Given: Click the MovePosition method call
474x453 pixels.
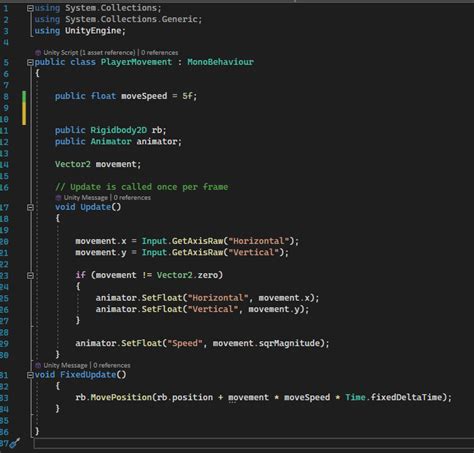Looking at the screenshot, I should [x=121, y=398].
